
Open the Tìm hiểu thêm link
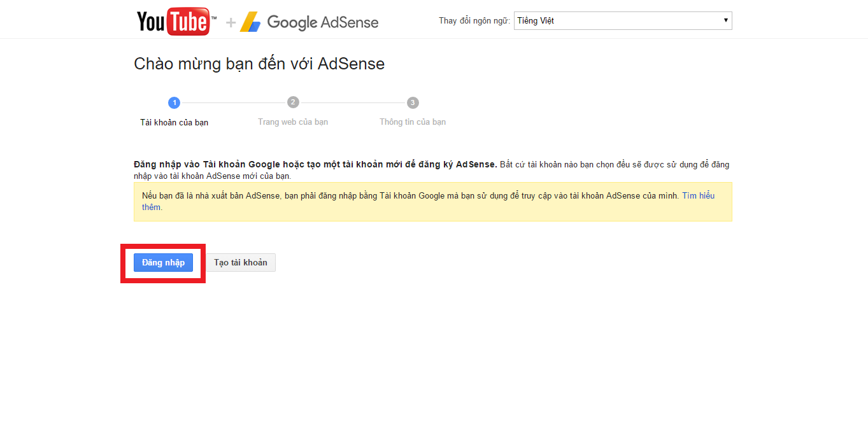(x=698, y=195)
